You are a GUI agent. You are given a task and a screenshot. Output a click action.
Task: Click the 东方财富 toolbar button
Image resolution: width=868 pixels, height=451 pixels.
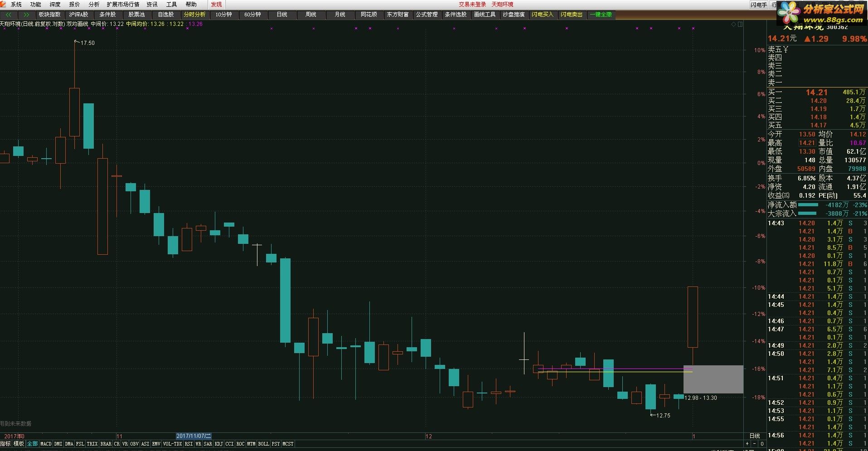(398, 15)
